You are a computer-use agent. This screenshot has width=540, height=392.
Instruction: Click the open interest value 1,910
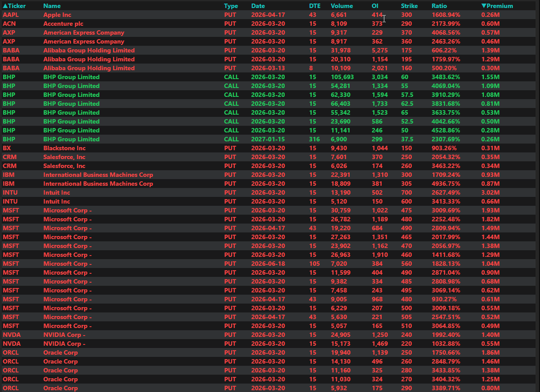pos(379,255)
